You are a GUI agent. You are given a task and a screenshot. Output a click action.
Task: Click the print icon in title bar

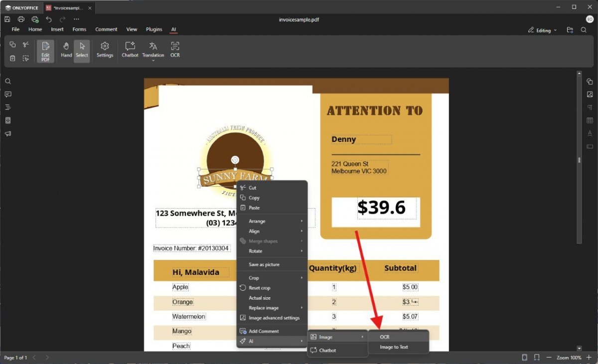pos(21,19)
